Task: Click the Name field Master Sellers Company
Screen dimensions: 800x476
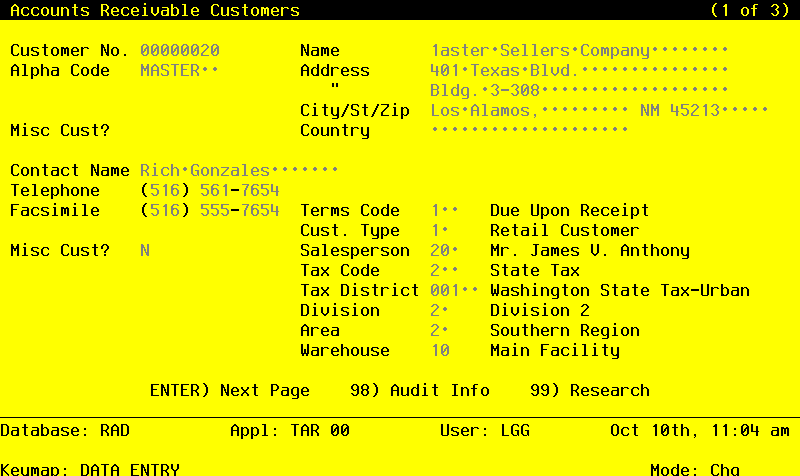Action: (x=580, y=51)
